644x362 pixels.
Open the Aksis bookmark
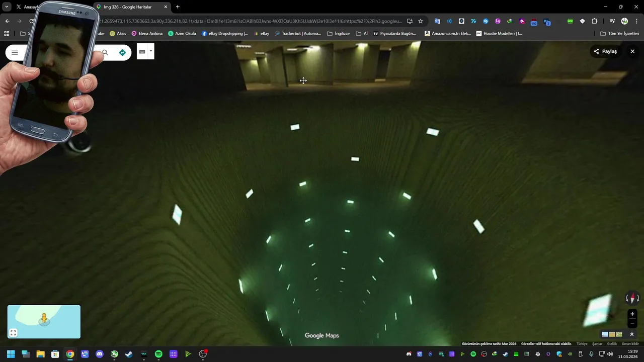pos(118,34)
